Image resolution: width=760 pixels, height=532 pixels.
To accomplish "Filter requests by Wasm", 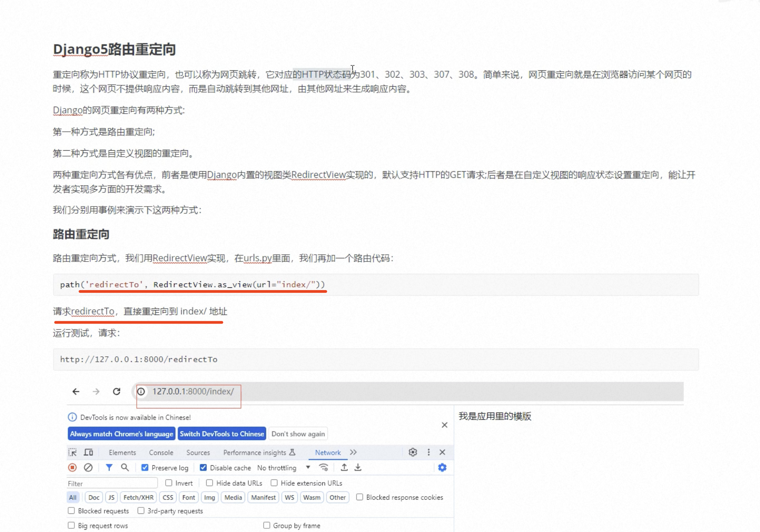I will point(312,498).
